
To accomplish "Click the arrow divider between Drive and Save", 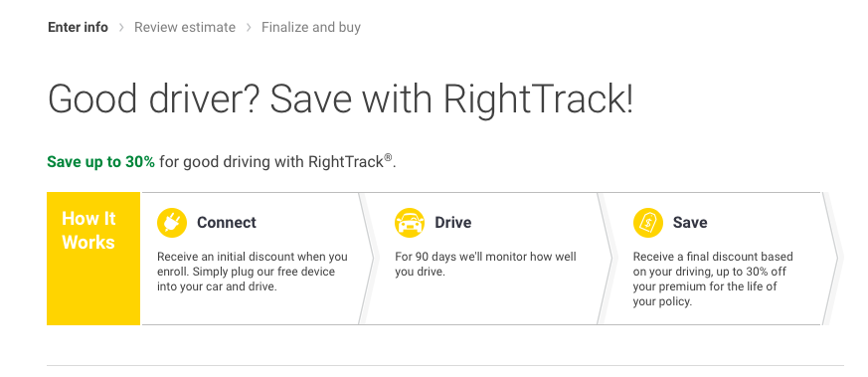I will [607, 259].
